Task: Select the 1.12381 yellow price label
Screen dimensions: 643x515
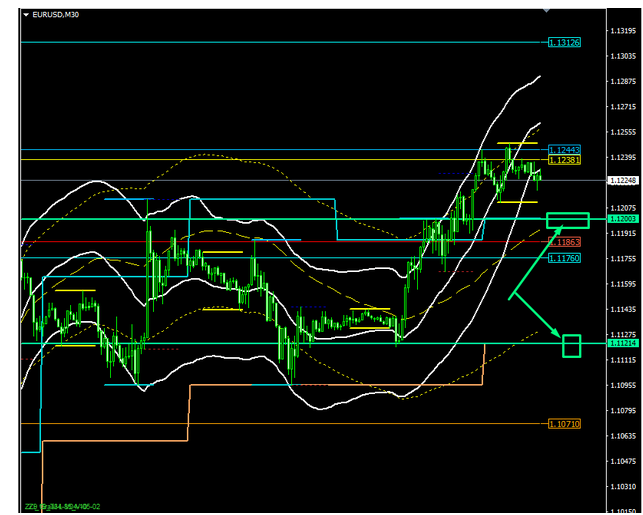Action: coord(565,160)
